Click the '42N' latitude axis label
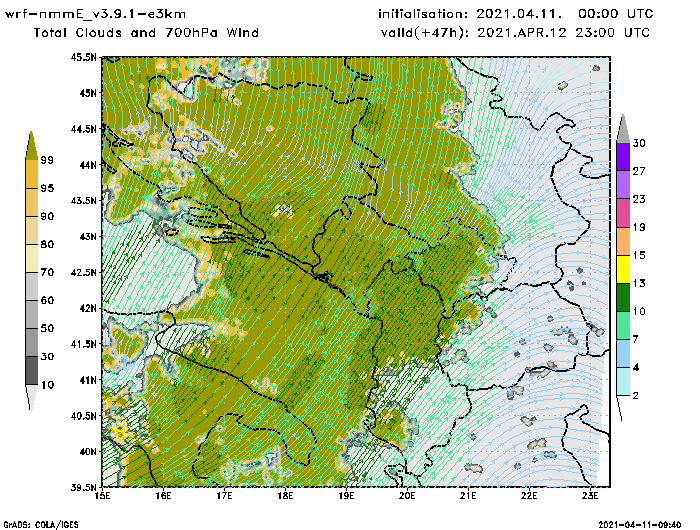 (x=88, y=308)
